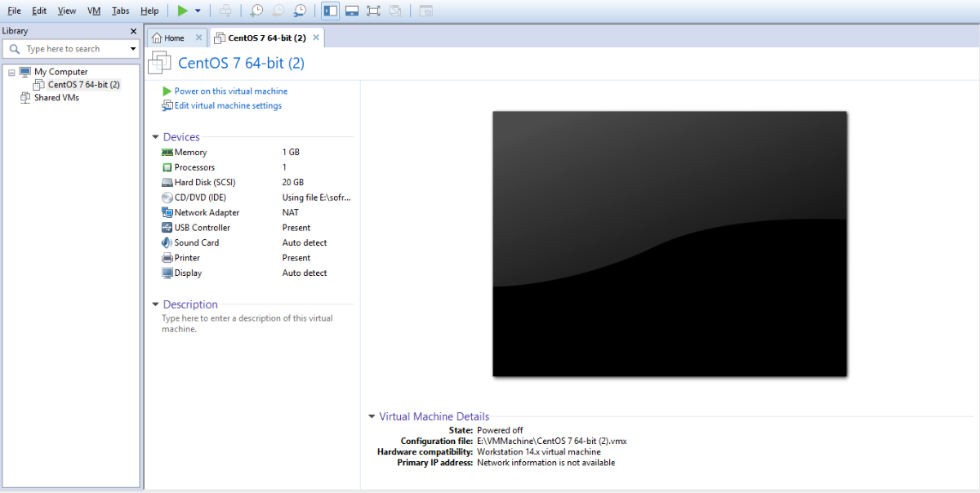The width and height of the screenshot is (980, 493).
Task: Switch to the Home tab
Action: pos(174,37)
